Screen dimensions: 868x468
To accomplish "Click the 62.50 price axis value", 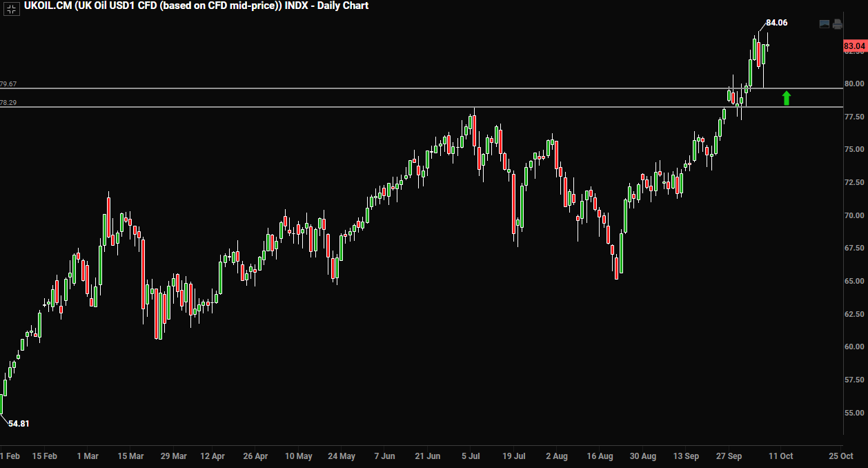I will pos(854,314).
